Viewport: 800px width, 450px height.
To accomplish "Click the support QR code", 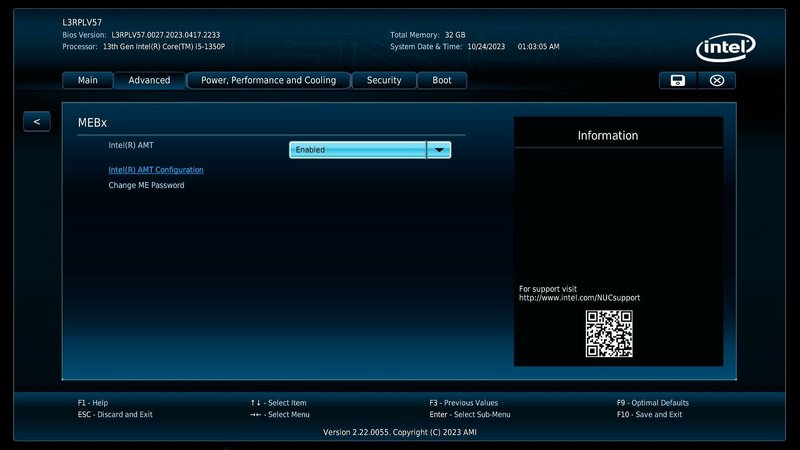I will tap(609, 334).
